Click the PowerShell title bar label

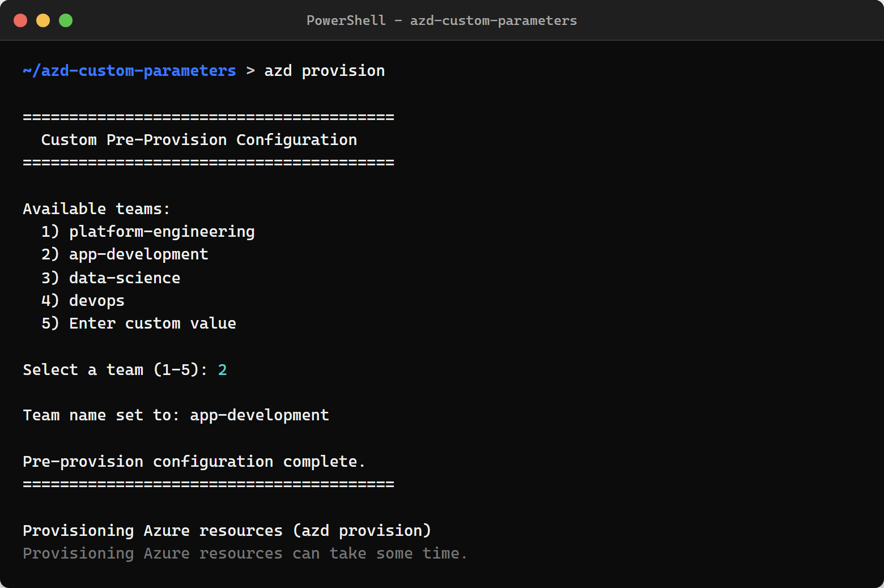tap(441, 20)
